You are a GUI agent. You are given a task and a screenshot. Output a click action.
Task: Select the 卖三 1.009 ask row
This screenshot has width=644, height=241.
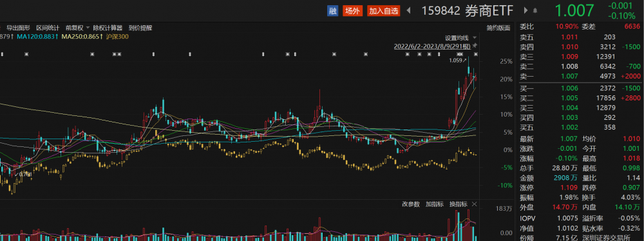(x=580, y=57)
